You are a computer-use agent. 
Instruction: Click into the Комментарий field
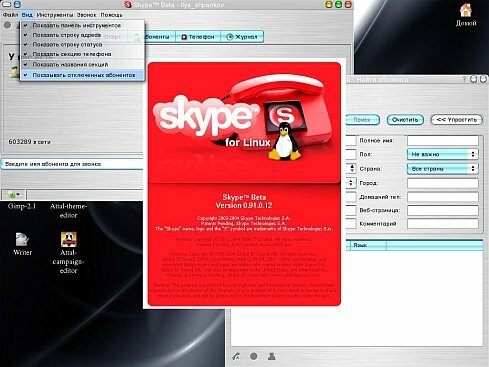443,223
